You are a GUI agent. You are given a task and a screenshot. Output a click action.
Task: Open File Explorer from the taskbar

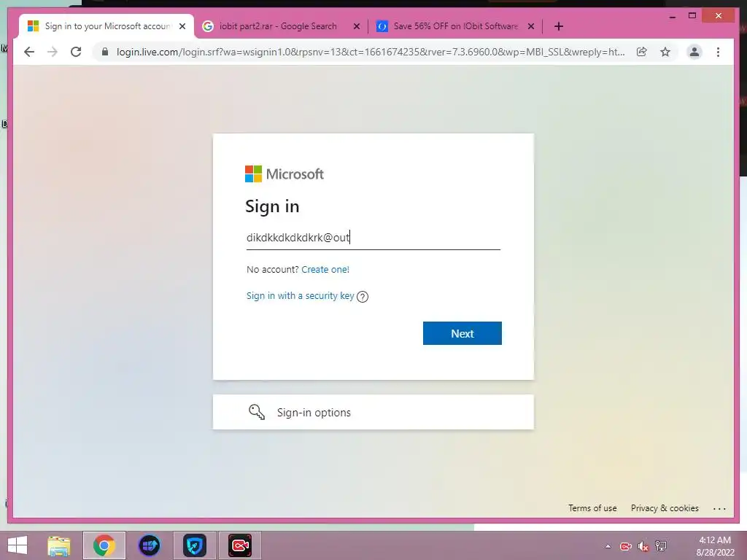point(59,545)
